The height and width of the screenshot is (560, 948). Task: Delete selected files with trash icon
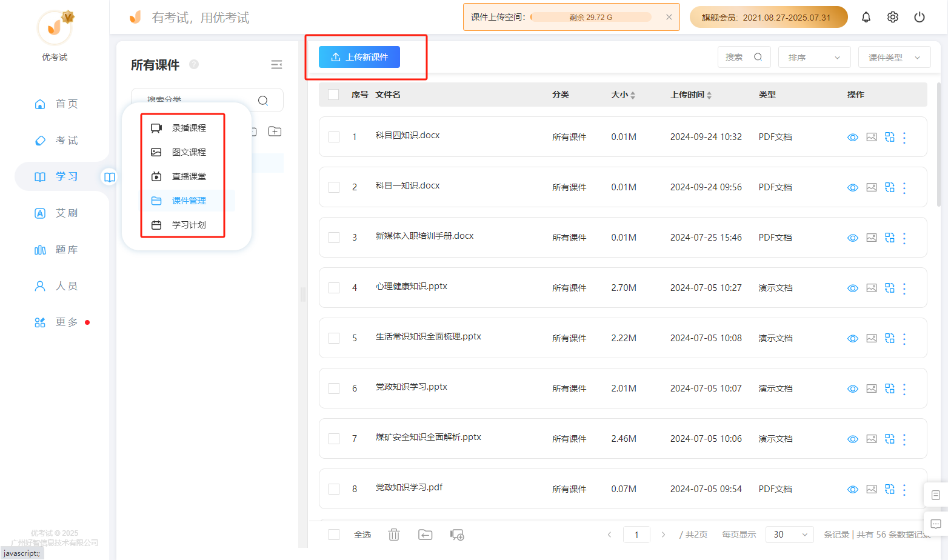tap(394, 535)
